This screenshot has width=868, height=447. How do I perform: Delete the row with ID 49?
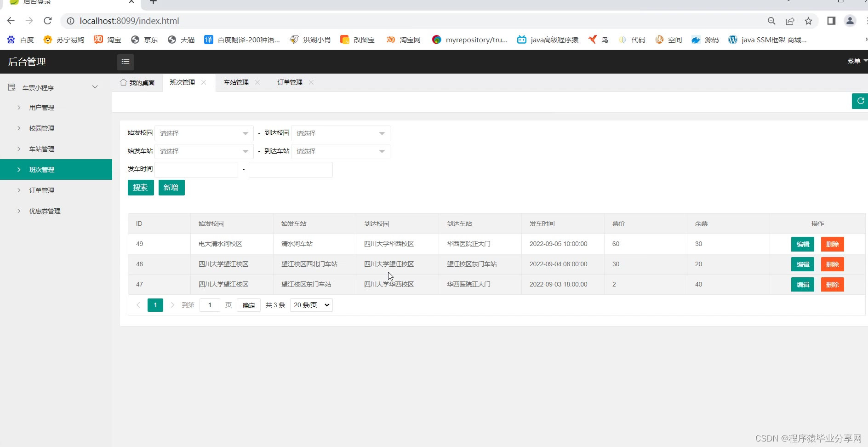833,244
